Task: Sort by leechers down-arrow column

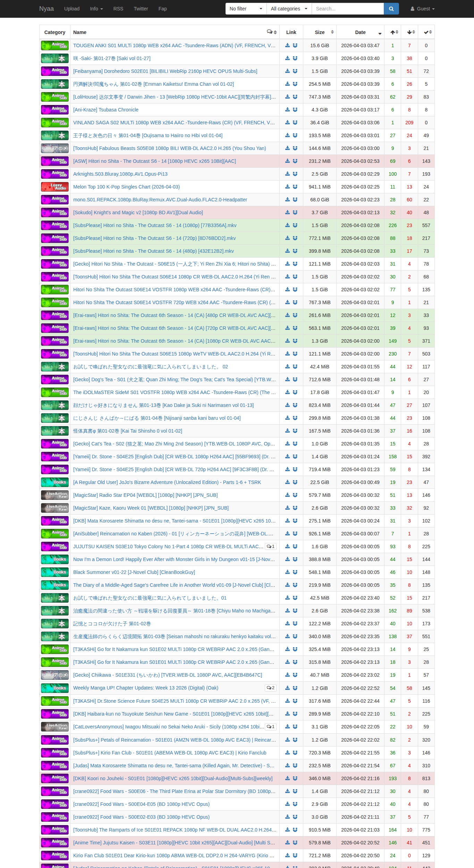Action: tap(409, 32)
